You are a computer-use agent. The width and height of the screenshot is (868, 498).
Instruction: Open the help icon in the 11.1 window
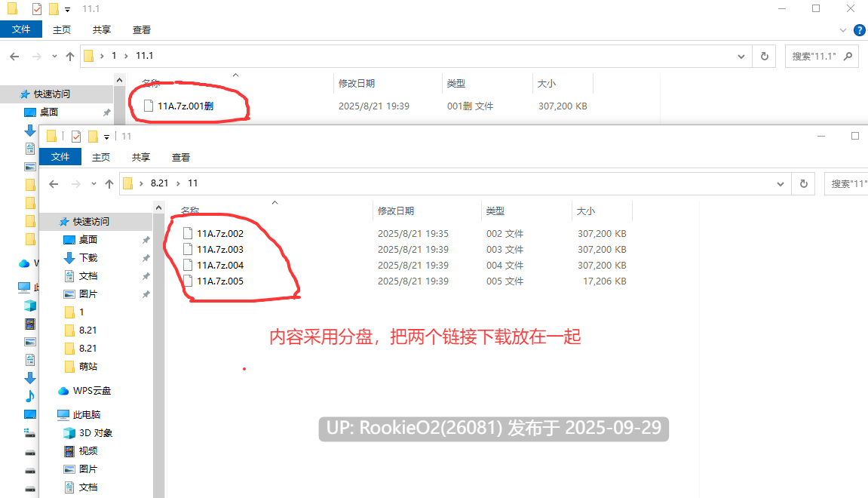pyautogui.click(x=860, y=30)
